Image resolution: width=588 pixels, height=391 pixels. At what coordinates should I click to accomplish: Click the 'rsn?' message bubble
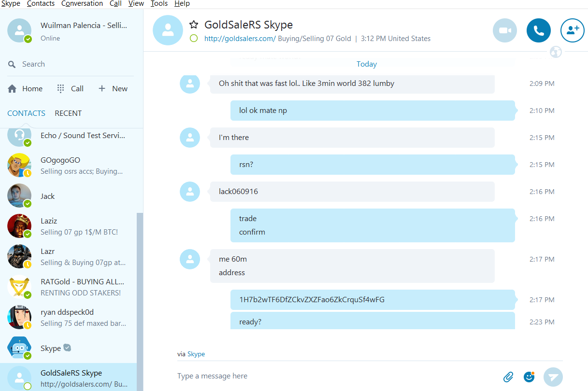373,165
